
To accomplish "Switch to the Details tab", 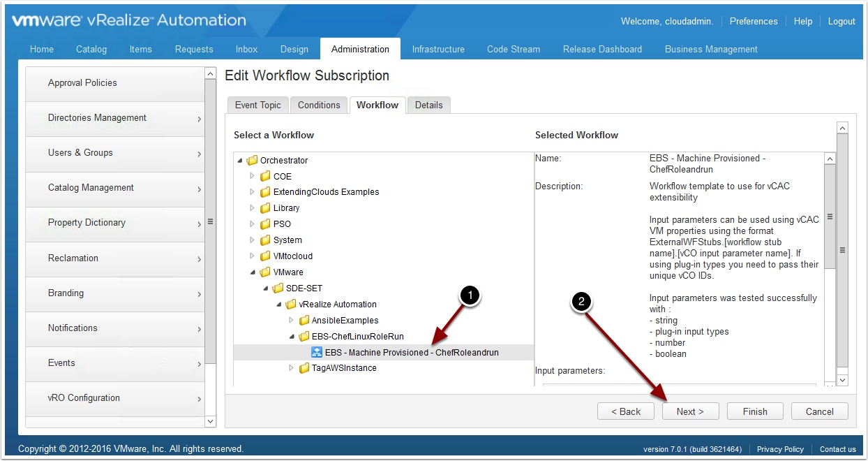I will tap(429, 105).
